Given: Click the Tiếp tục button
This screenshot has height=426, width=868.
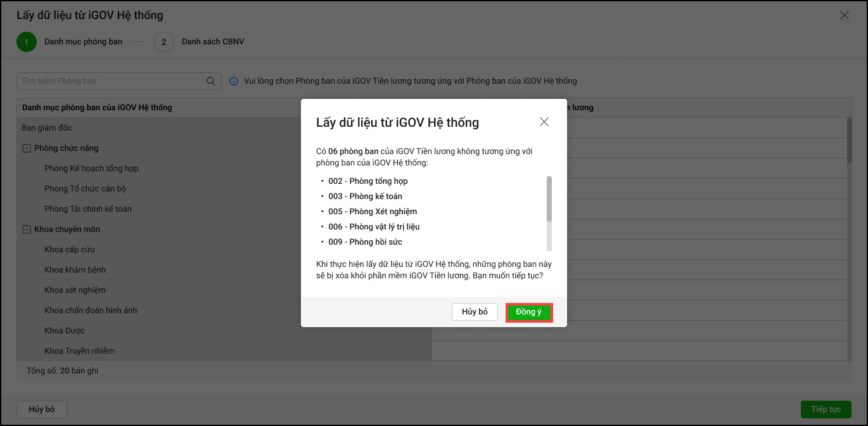Looking at the screenshot, I should click(826, 410).
